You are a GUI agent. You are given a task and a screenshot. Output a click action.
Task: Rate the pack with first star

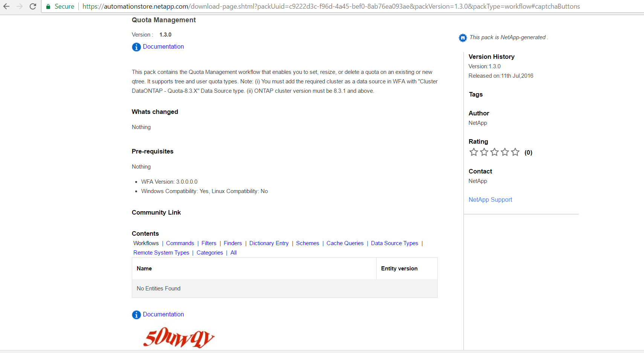tap(474, 152)
